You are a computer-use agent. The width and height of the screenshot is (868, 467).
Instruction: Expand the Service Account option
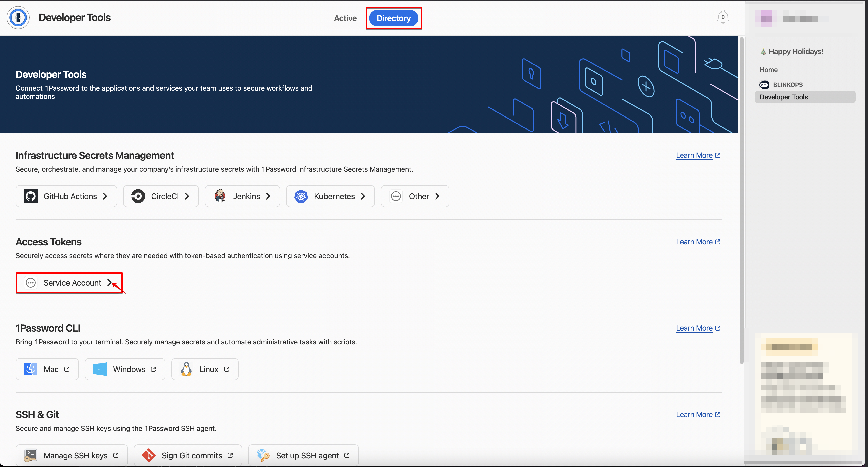[69, 283]
